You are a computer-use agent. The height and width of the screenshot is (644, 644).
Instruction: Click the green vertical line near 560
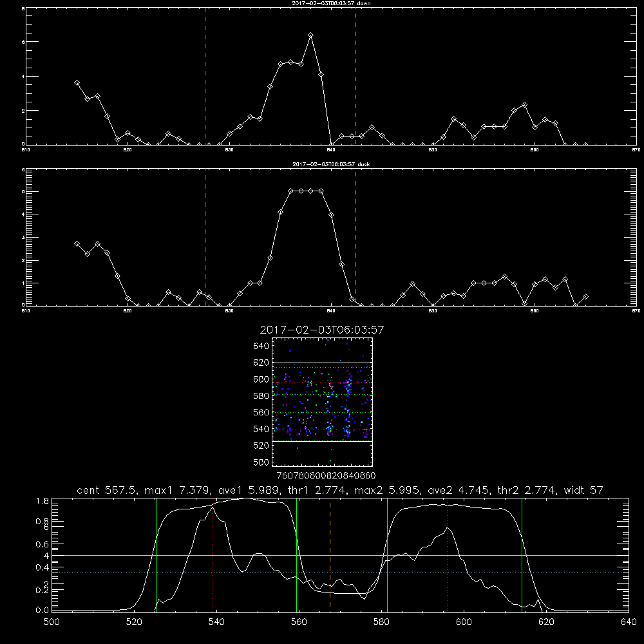tap(296, 555)
